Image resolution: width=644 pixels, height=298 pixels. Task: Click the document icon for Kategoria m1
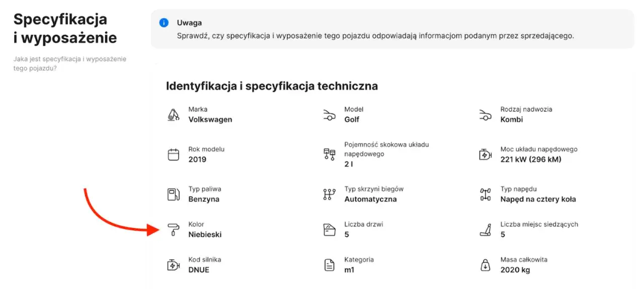coord(330,265)
